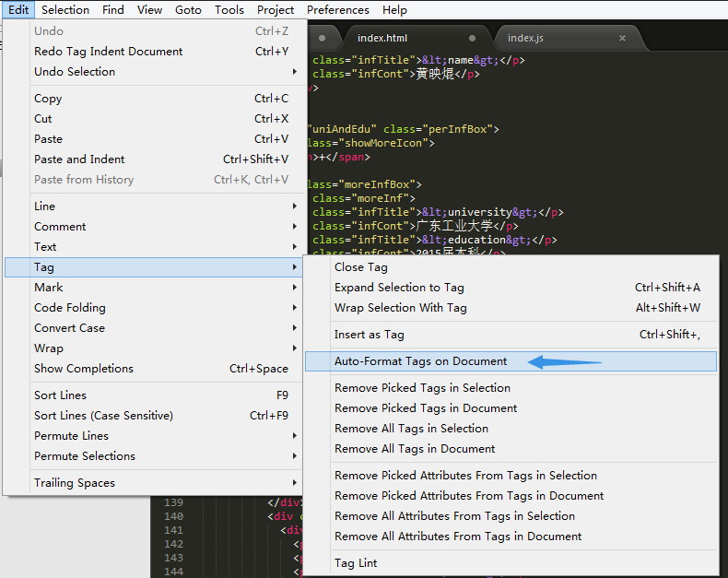This screenshot has height=578, width=728.
Task: Run Tag Lint
Action: [356, 563]
